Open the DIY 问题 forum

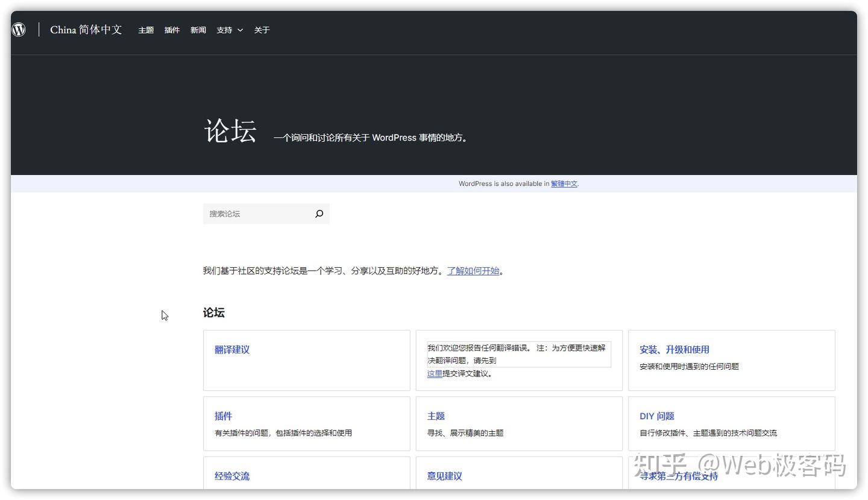click(x=657, y=416)
